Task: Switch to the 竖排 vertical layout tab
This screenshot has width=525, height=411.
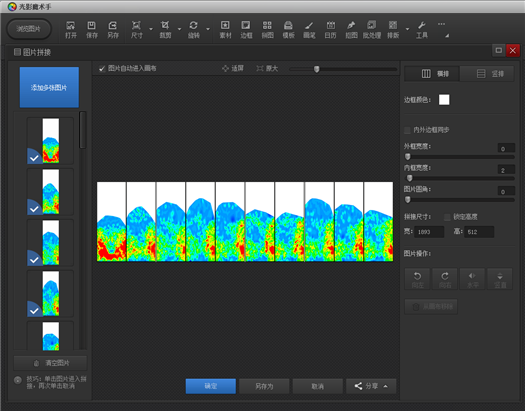Action: click(x=487, y=74)
